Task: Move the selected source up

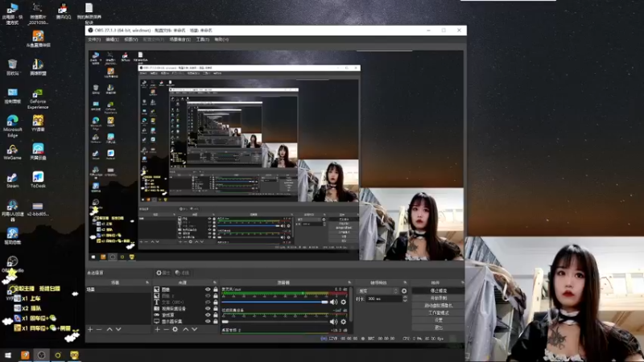Action: pos(186,329)
